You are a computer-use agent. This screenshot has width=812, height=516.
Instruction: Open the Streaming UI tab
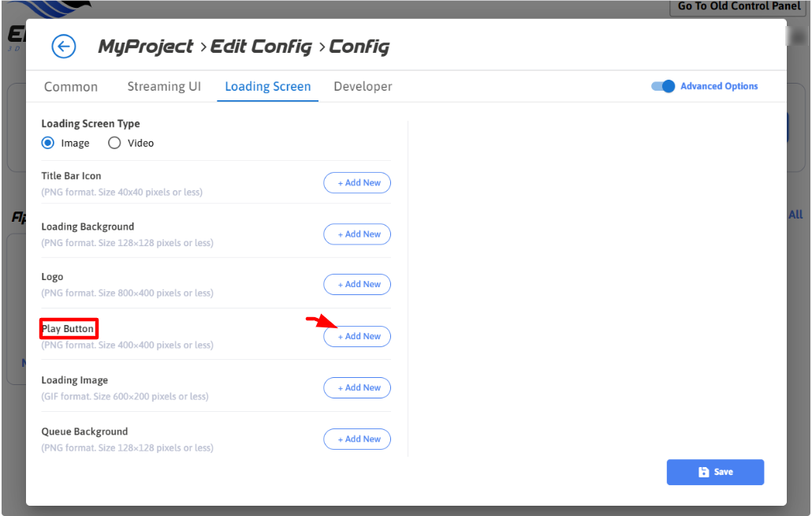164,87
